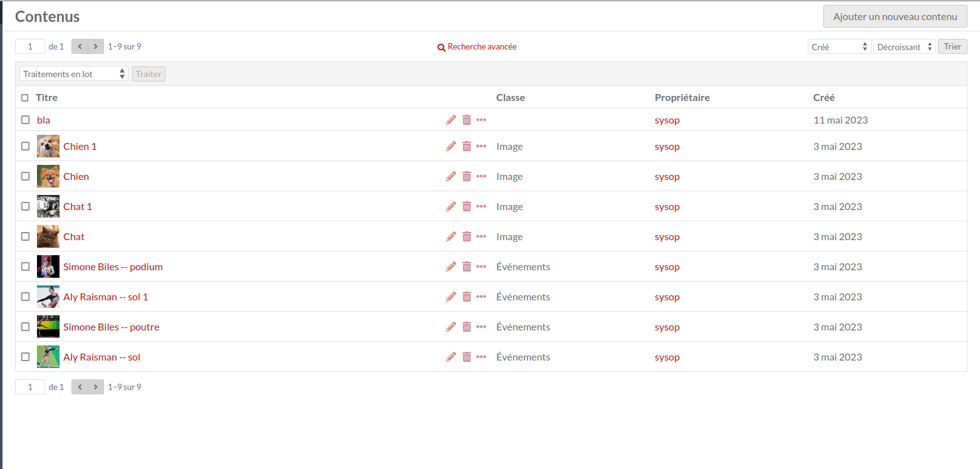
Task: Edit the 'Aly Raisman -- sol' item
Action: [451, 357]
